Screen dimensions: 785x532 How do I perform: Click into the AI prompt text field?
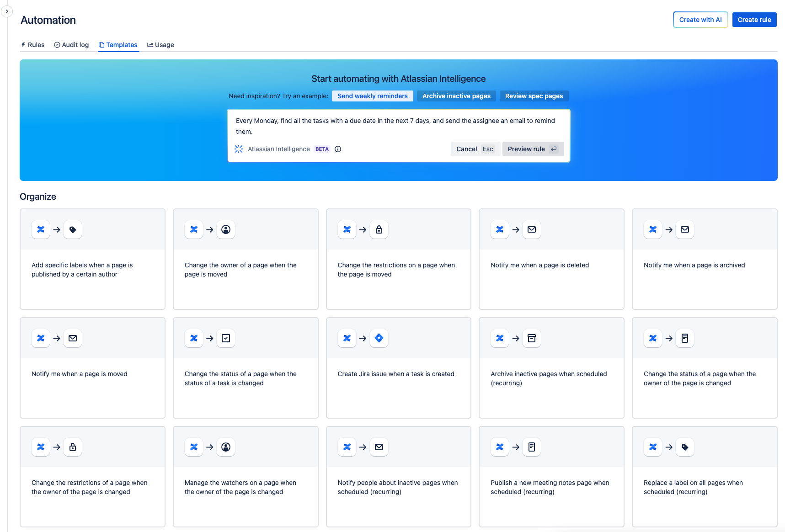click(x=398, y=126)
